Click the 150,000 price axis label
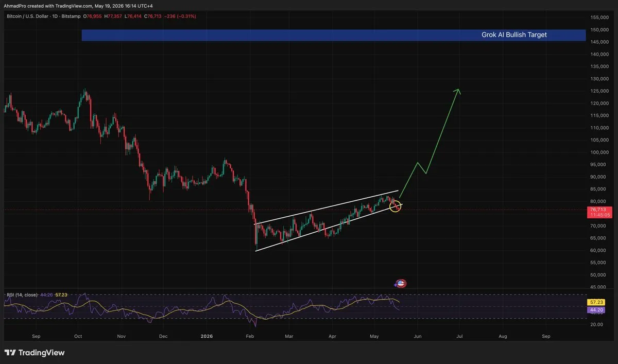618x364 pixels. point(599,29)
